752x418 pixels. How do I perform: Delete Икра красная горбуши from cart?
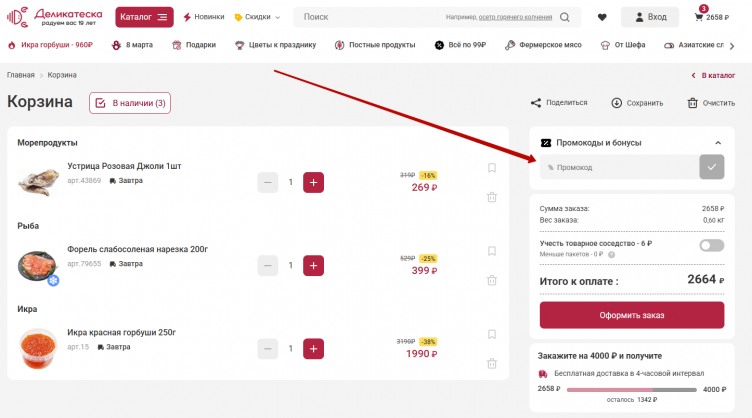[x=492, y=363]
